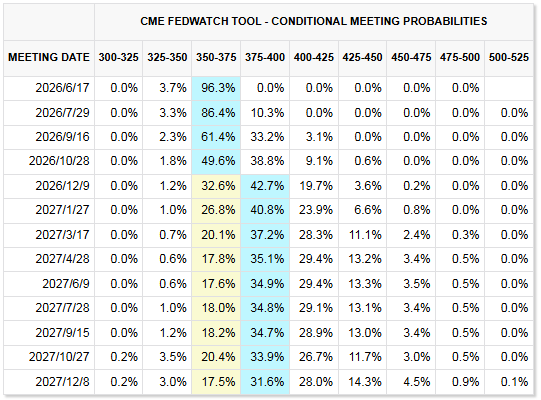Select the 61.4% cell for 2026/9/16
Screen dimensions: 541x400
pyautogui.click(x=216, y=137)
